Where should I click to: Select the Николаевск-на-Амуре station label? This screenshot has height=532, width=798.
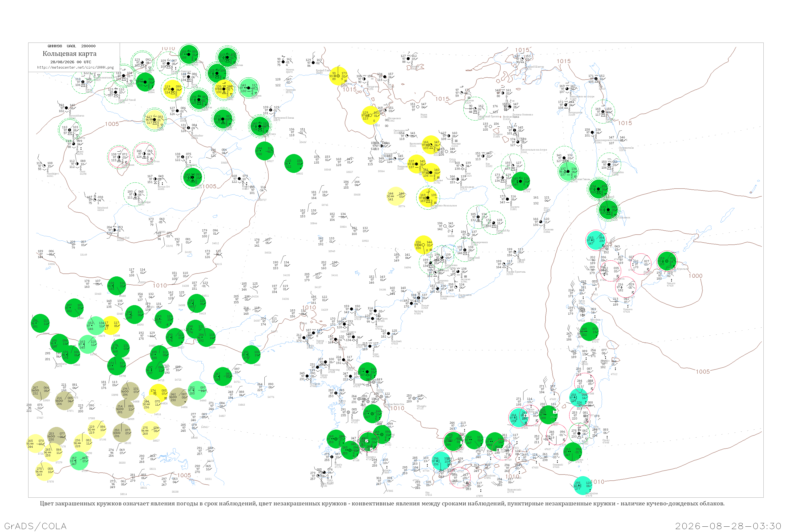(582, 97)
